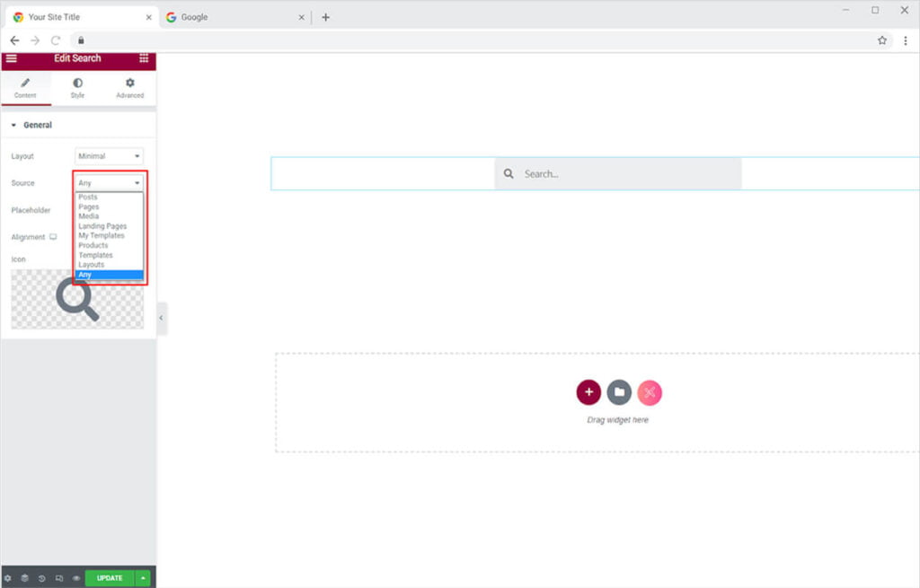Click the add new section plus button
Screen dimensions: 920x588
point(588,392)
